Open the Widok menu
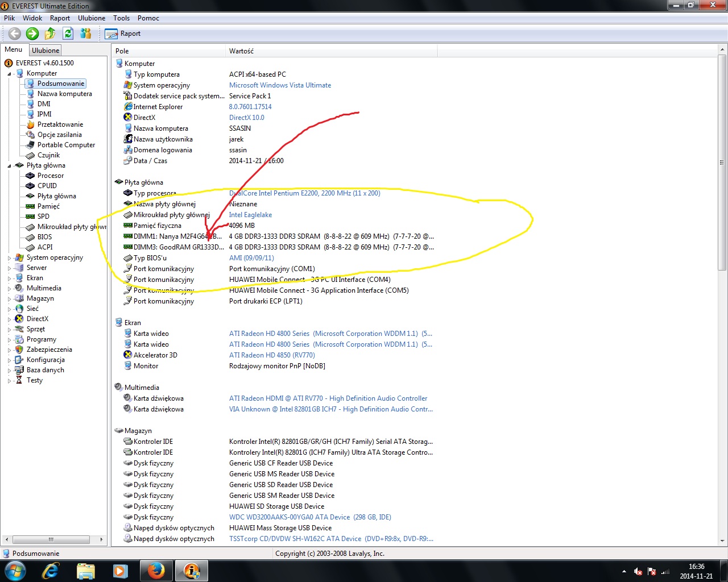728x582 pixels. click(32, 18)
